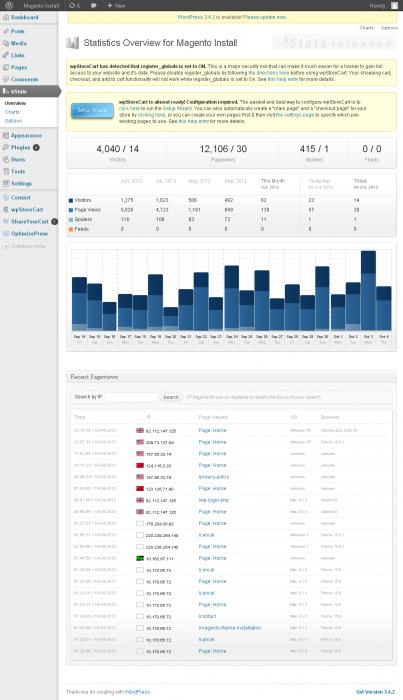The width and height of the screenshot is (403, 700).
Task: Click the Users menu icon
Action: tap(6, 159)
